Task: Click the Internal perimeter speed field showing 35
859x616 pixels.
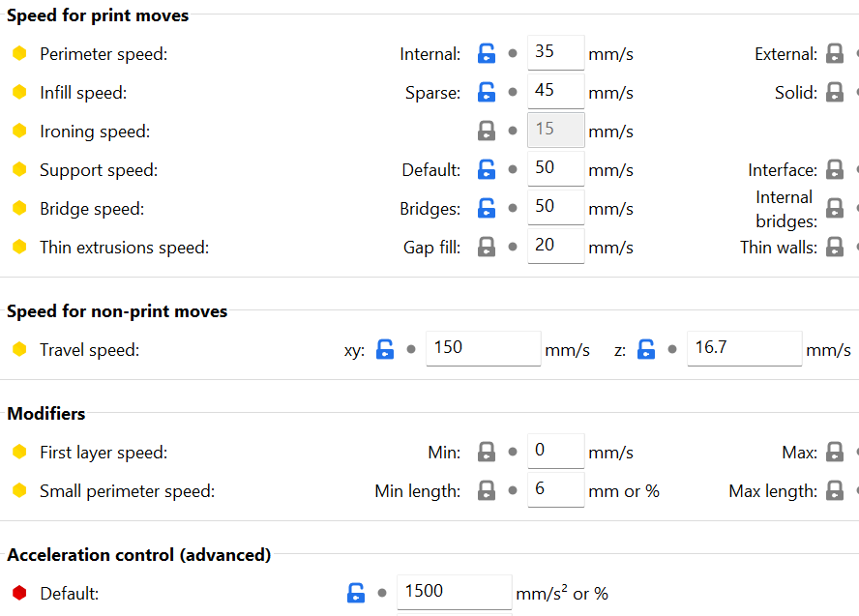Action: (x=555, y=53)
